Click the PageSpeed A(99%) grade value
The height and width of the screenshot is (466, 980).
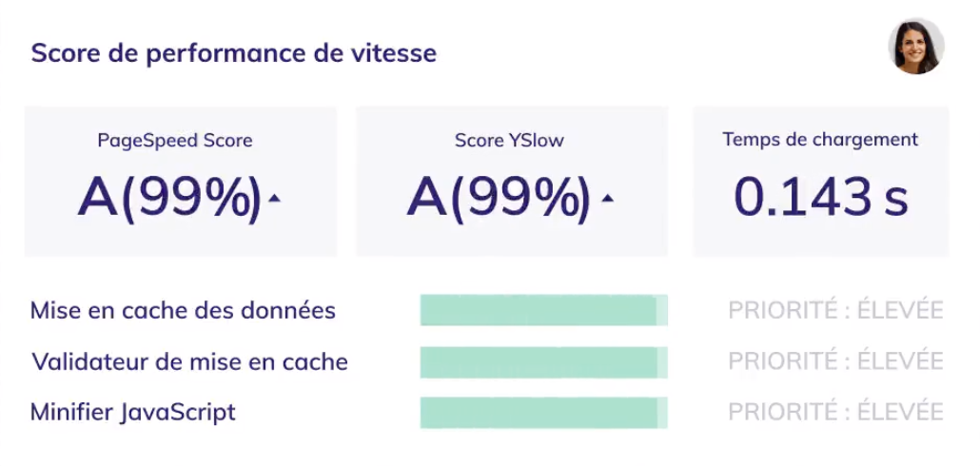click(x=168, y=197)
